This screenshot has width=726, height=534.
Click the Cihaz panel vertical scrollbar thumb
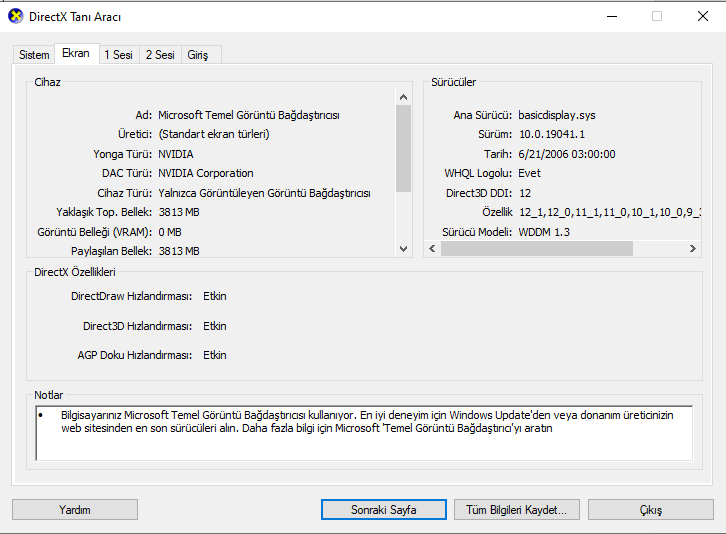click(403, 148)
